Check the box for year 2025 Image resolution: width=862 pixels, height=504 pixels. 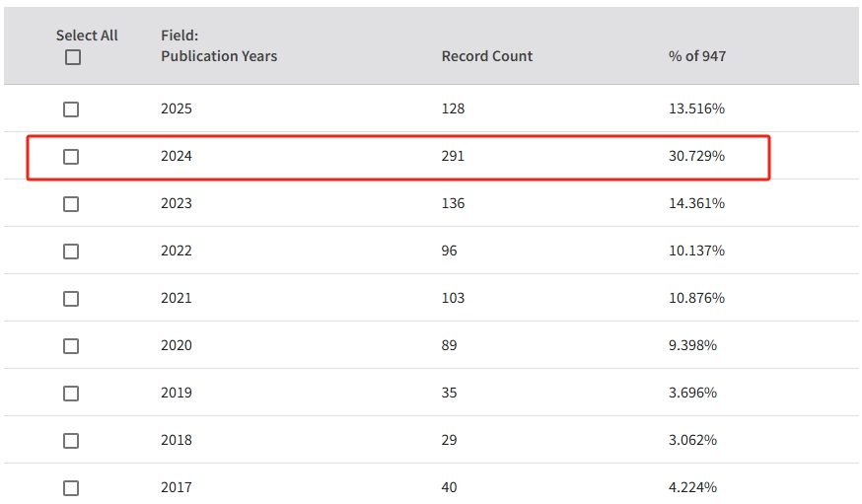coord(71,109)
